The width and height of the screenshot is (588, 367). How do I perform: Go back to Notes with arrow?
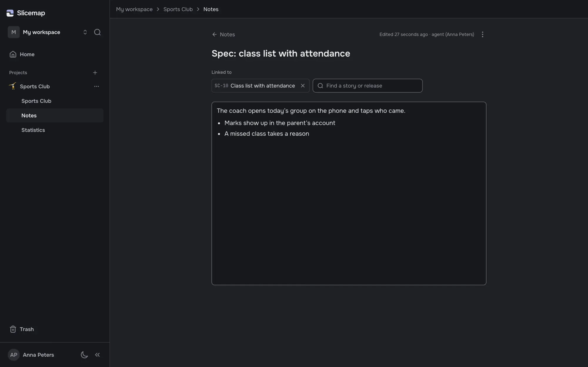(x=223, y=34)
